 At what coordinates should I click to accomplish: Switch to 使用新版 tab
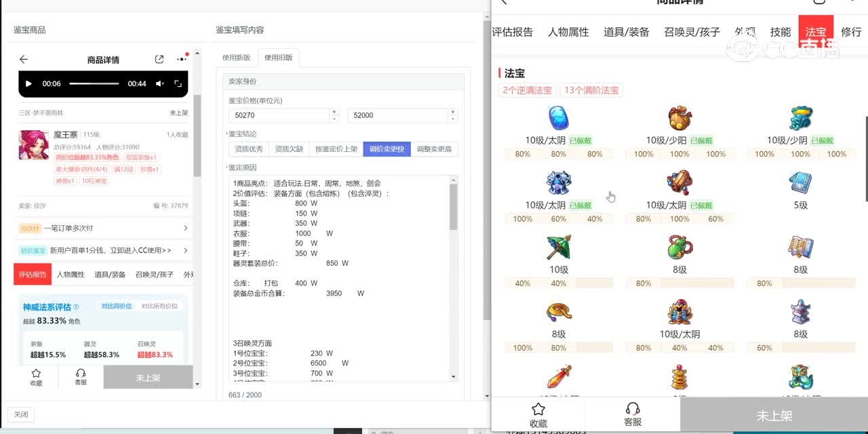237,58
